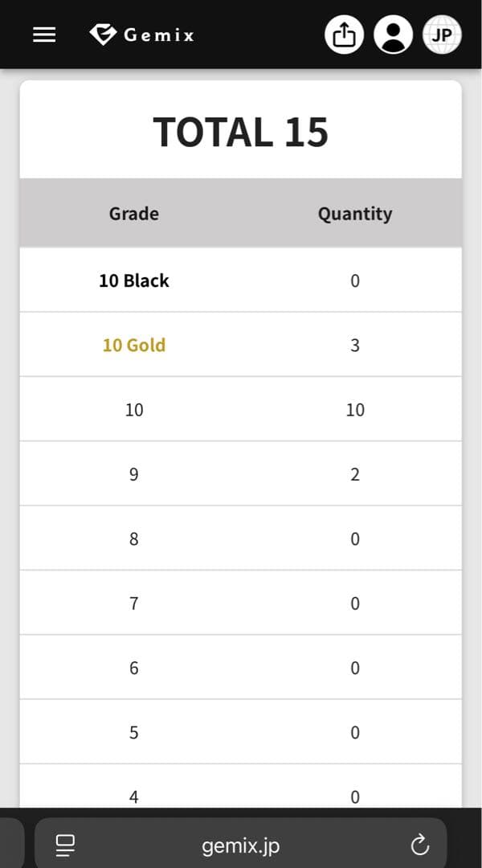The width and height of the screenshot is (482, 868).
Task: Click the TOTAL 15 heading
Action: point(241,132)
